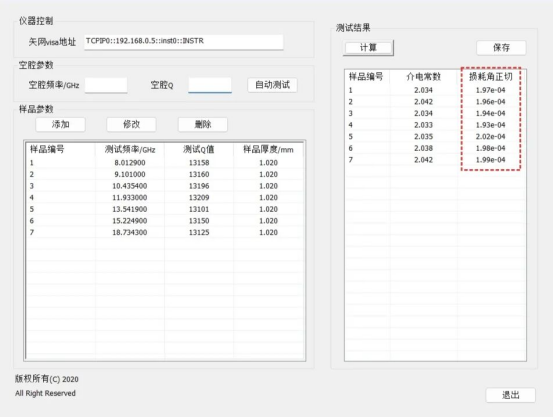This screenshot has height=418, width=554.
Task: Select thickness 1.020 in sample row 7
Action: coord(268,233)
